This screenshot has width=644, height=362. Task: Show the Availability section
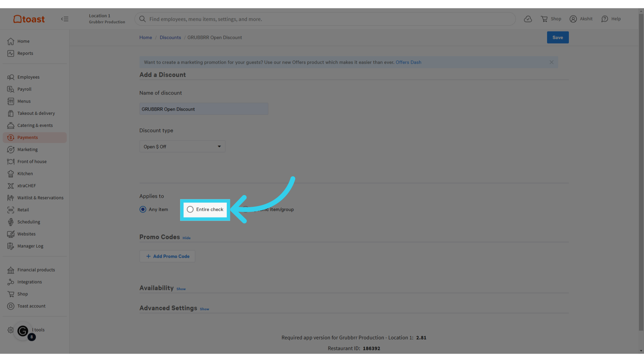181,289
